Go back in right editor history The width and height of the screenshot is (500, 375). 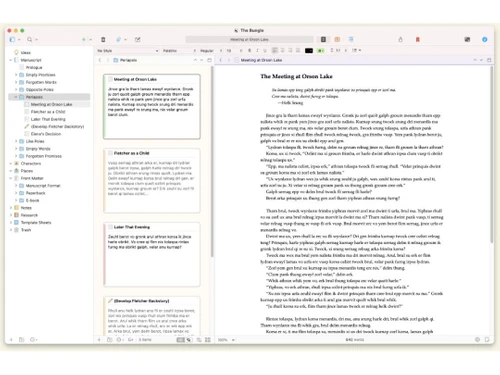(x=220, y=60)
